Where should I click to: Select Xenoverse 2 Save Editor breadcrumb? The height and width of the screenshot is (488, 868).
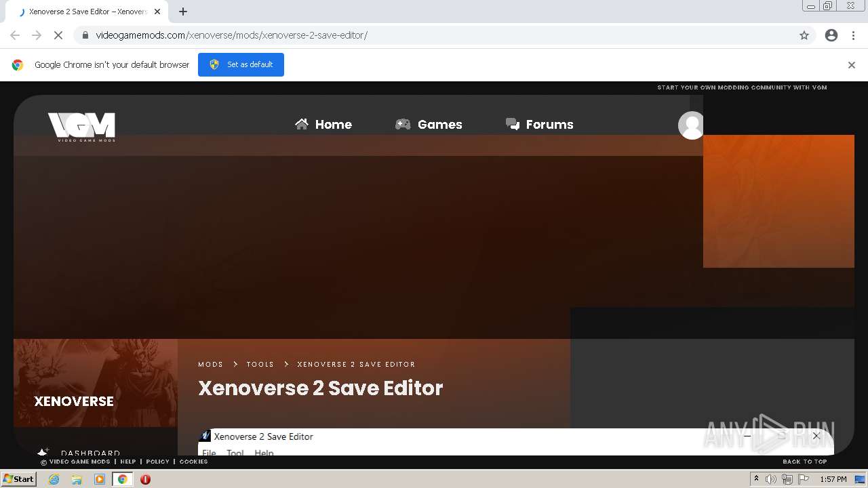click(356, 364)
